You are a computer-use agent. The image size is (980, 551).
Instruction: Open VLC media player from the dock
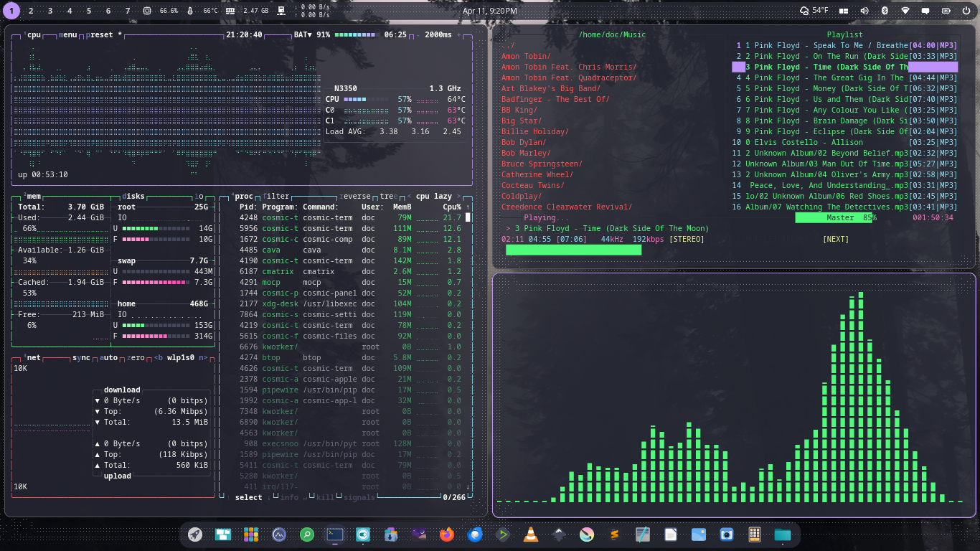[x=531, y=534]
